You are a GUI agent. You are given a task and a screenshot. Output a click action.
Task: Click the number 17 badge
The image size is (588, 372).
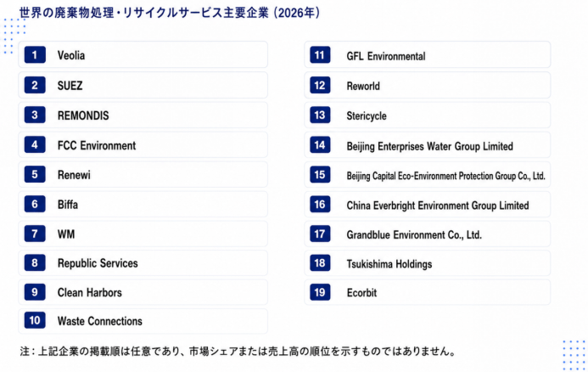coord(320,234)
